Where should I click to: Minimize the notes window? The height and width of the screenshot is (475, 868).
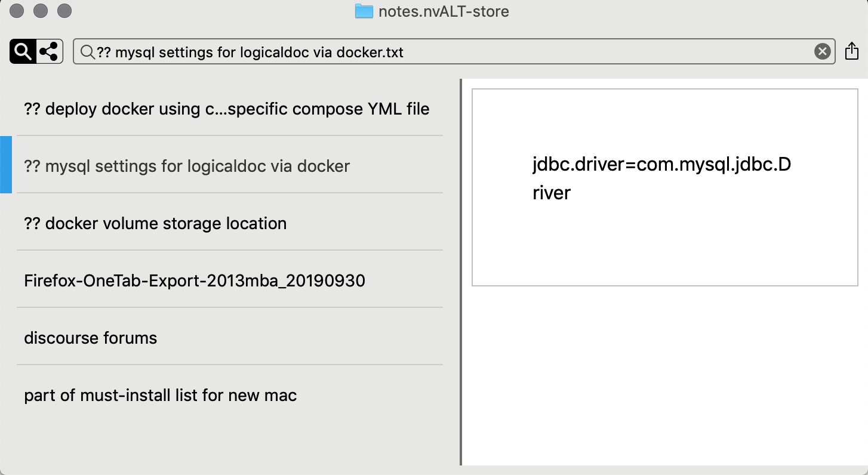tap(41, 11)
